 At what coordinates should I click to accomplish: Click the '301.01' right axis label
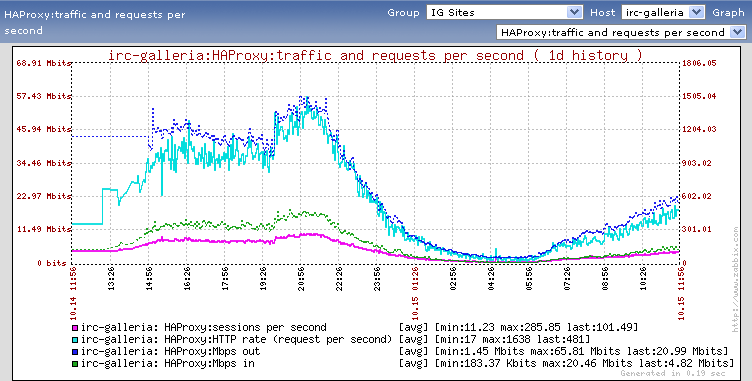coord(696,229)
